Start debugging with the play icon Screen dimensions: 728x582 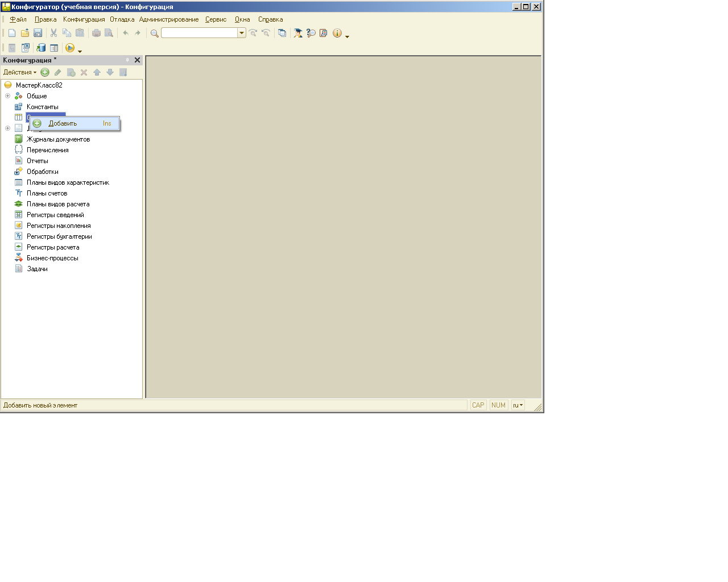click(x=70, y=48)
